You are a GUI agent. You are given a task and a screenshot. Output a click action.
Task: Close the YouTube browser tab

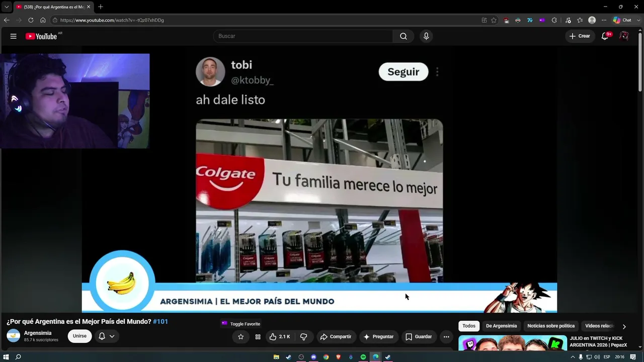[89, 7]
